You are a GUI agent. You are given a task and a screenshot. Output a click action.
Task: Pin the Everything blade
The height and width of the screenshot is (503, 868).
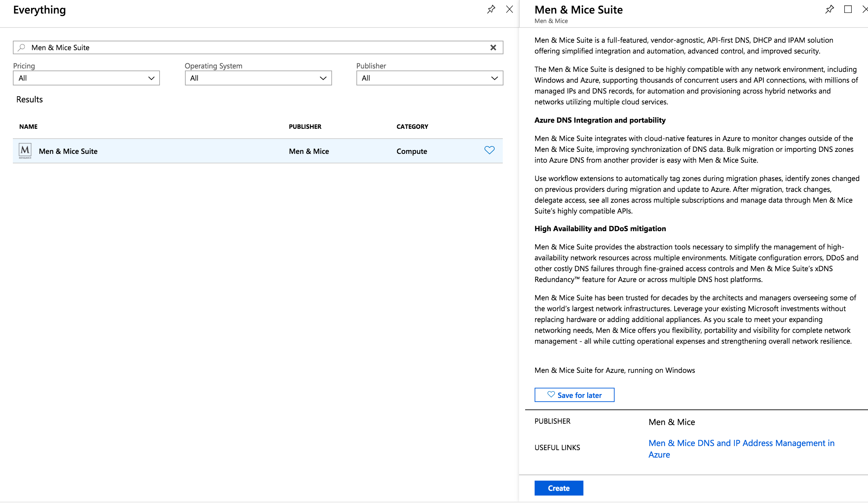click(491, 9)
